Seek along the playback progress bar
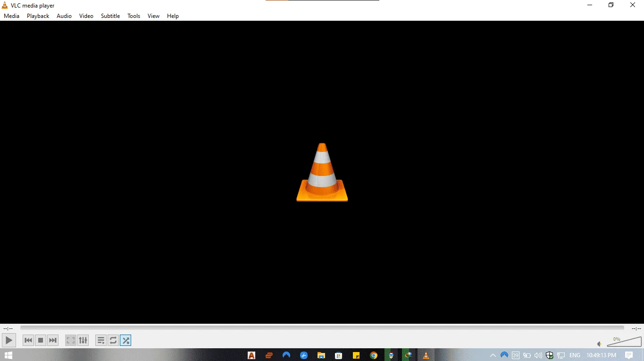Screen dimensions: 644x361 (322, 328)
